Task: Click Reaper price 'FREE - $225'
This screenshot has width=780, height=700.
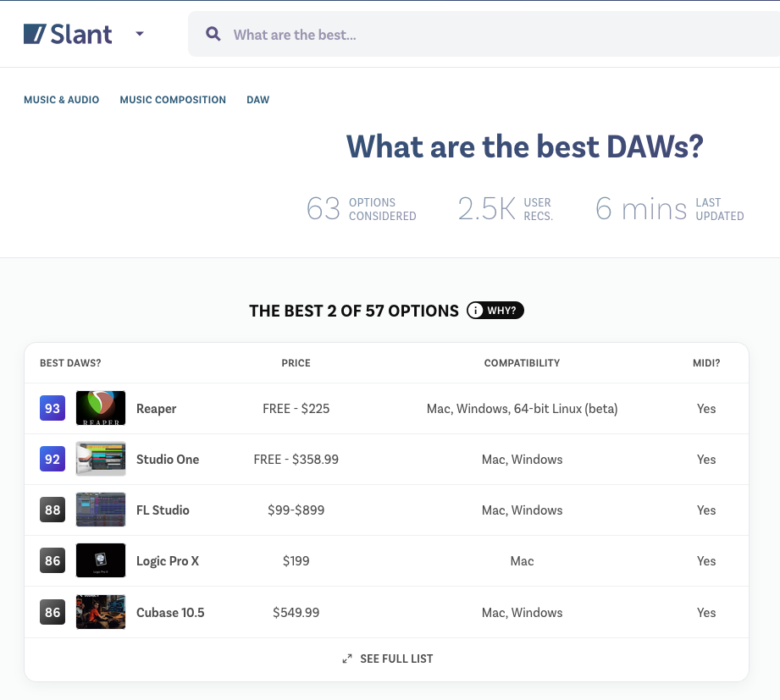Action: pyautogui.click(x=296, y=409)
